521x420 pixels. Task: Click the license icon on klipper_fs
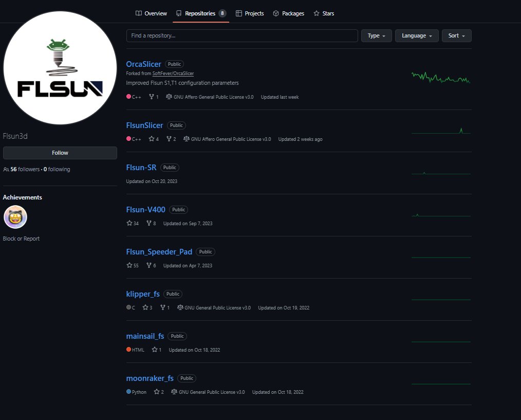coord(180,307)
